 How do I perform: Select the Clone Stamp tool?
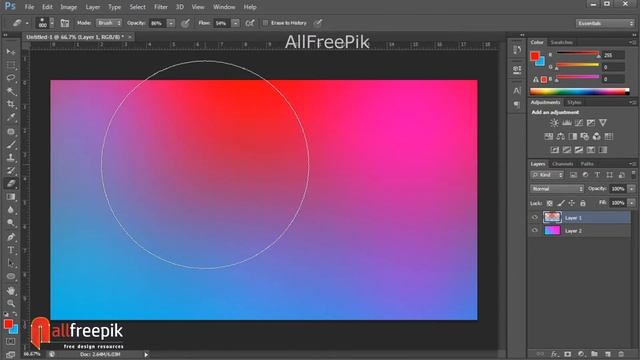tap(11, 157)
